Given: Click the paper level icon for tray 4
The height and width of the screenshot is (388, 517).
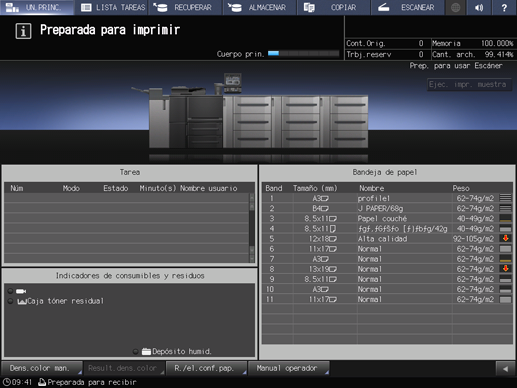Looking at the screenshot, I should coord(505,229).
